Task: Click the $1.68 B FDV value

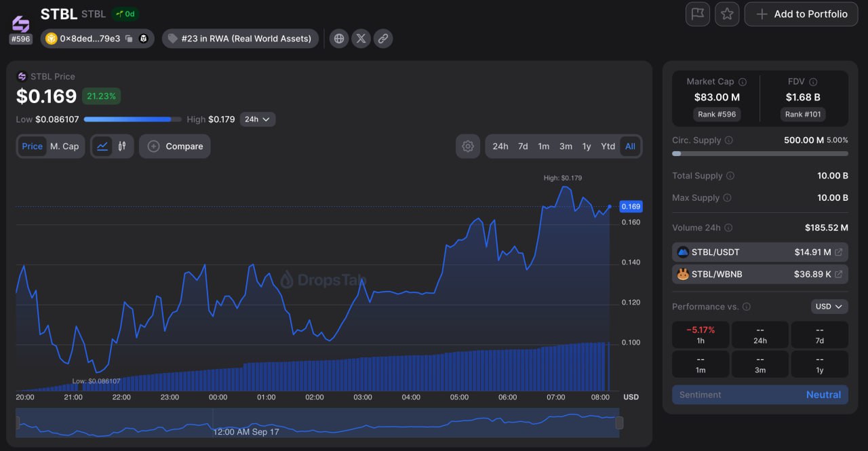Action: coord(803,97)
